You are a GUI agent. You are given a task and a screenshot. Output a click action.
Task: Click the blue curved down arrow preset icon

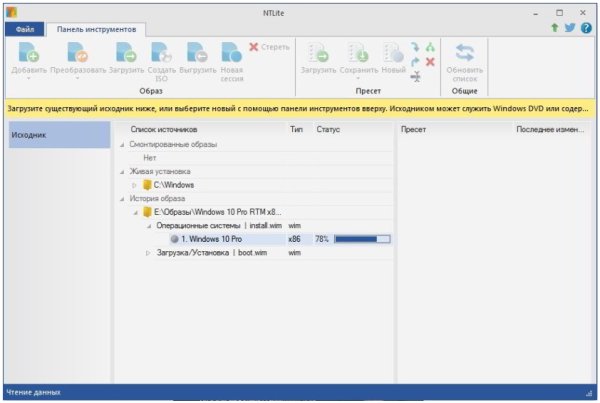click(415, 47)
